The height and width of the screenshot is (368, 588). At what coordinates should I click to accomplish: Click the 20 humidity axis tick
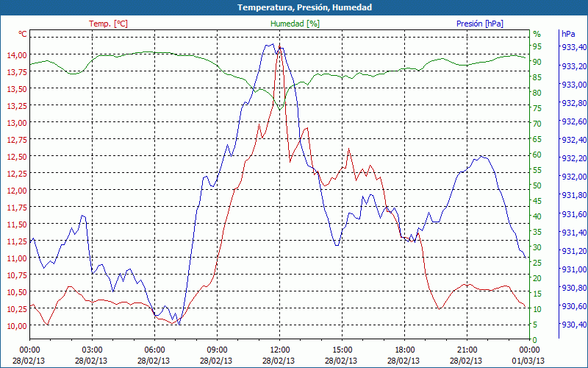click(537, 278)
